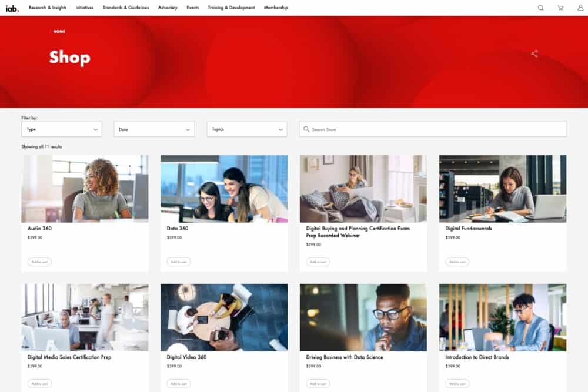Open the Training & Development menu

[231, 8]
